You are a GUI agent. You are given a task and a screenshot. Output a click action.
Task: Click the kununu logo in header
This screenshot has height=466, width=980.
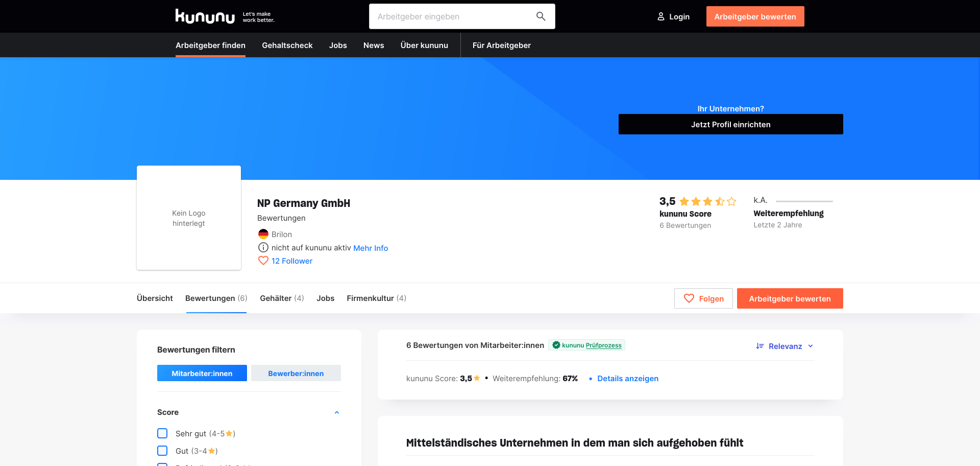205,16
